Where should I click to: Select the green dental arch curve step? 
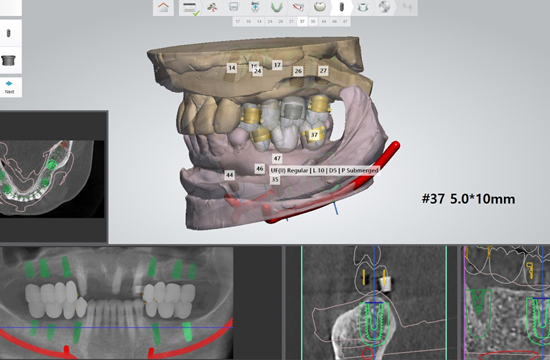[277, 7]
